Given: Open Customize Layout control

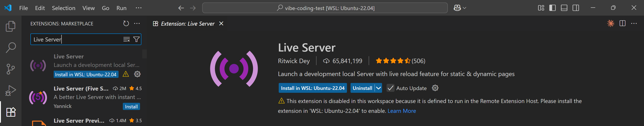Looking at the screenshot, I should 541,8.
